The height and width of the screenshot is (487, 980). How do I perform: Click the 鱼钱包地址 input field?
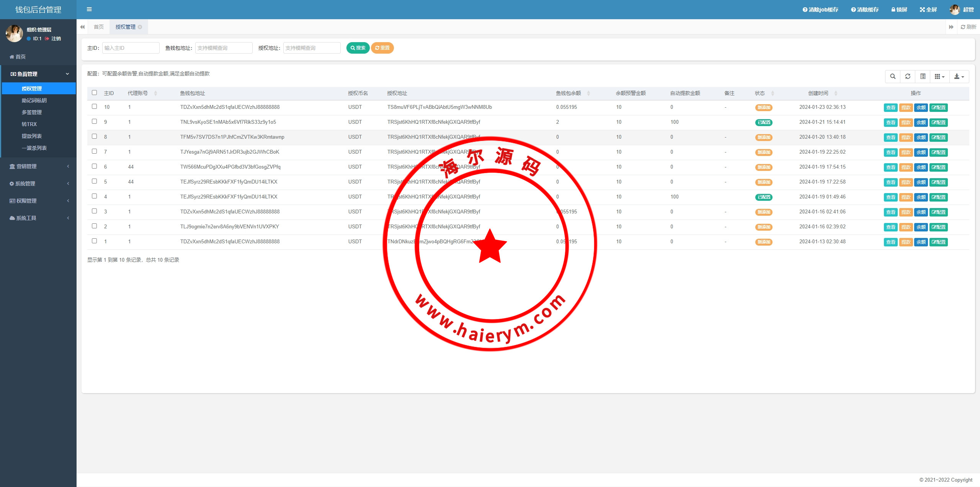tap(224, 48)
